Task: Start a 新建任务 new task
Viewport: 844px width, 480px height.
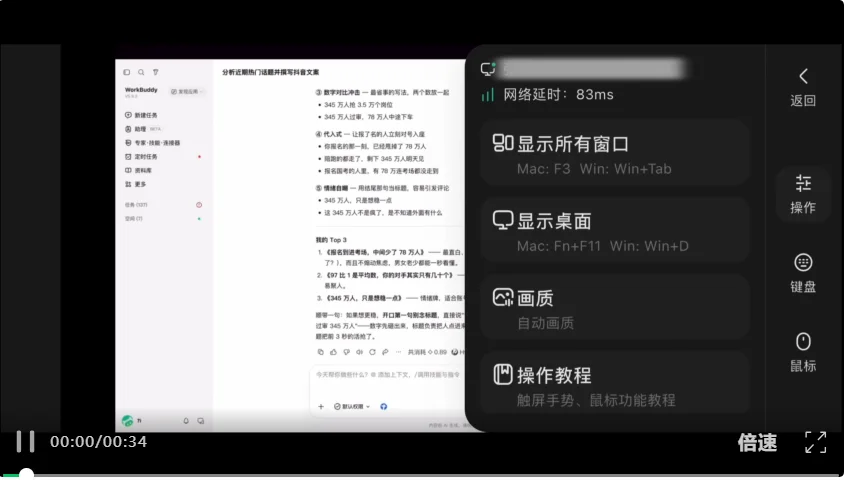Action: [142, 115]
